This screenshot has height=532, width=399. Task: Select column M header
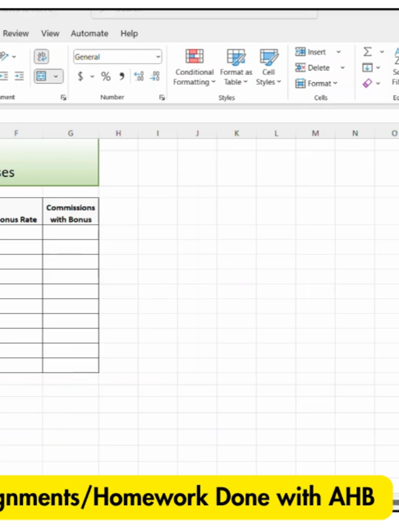click(x=315, y=133)
